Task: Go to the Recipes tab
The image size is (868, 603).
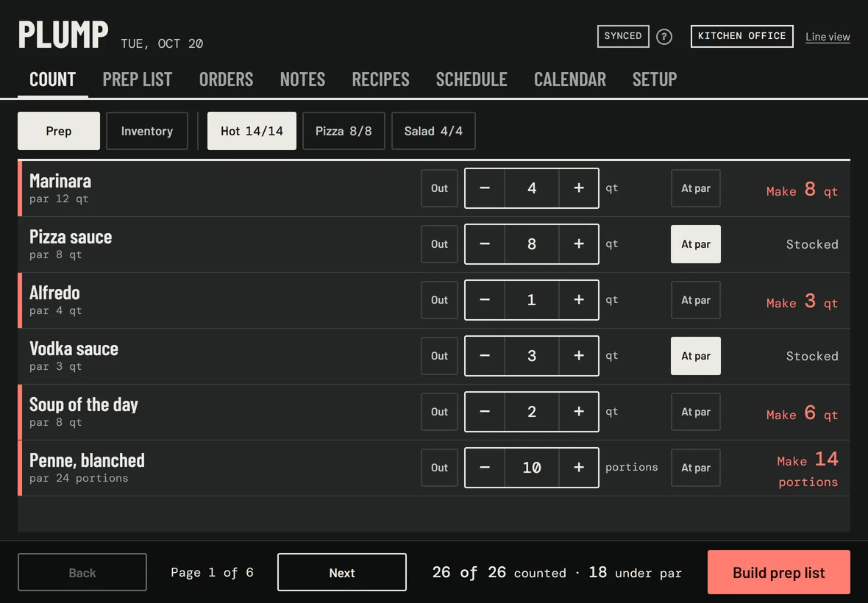Action: pyautogui.click(x=380, y=79)
